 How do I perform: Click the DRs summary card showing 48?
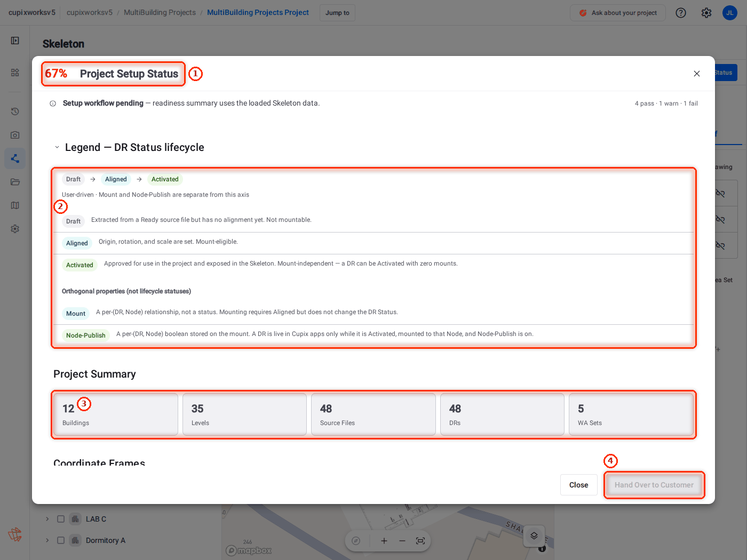pyautogui.click(x=502, y=414)
